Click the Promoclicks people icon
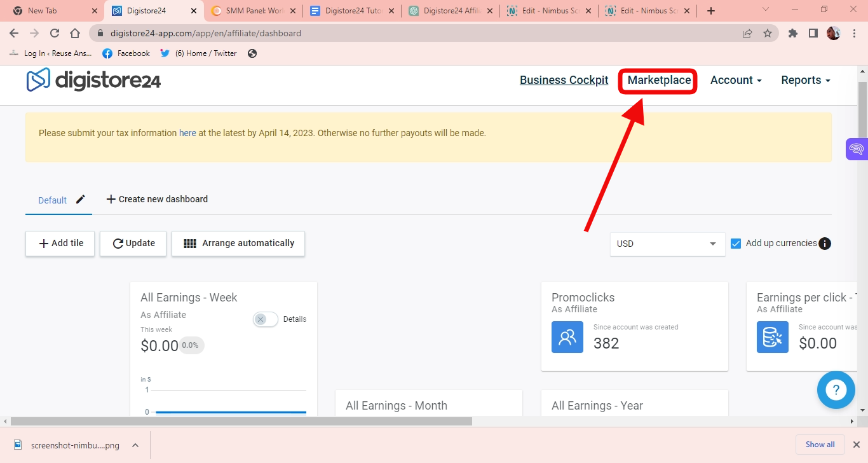 tap(567, 337)
